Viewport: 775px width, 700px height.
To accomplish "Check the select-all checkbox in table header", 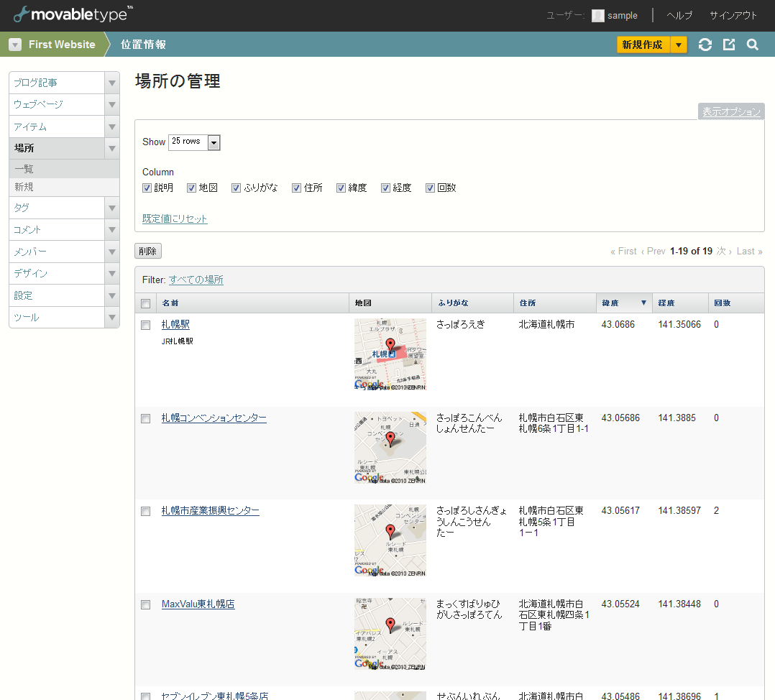I will click(146, 303).
